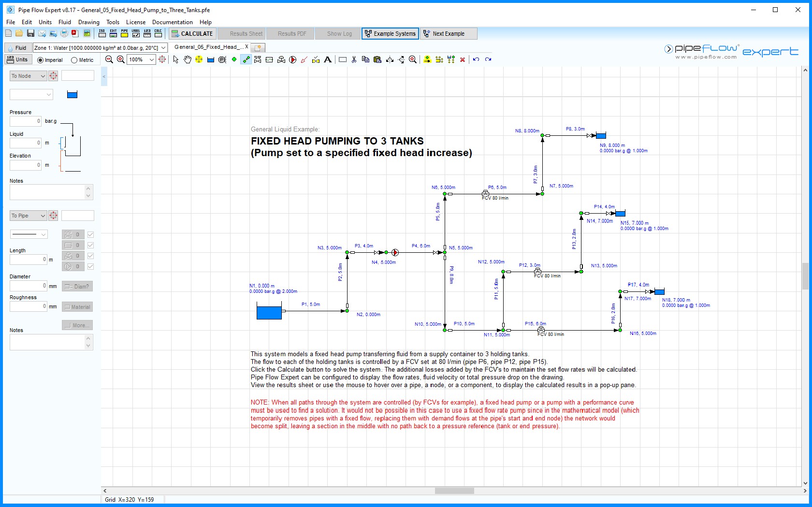812x507 pixels.
Task: Click in the Diameter input field
Action: [x=29, y=286]
